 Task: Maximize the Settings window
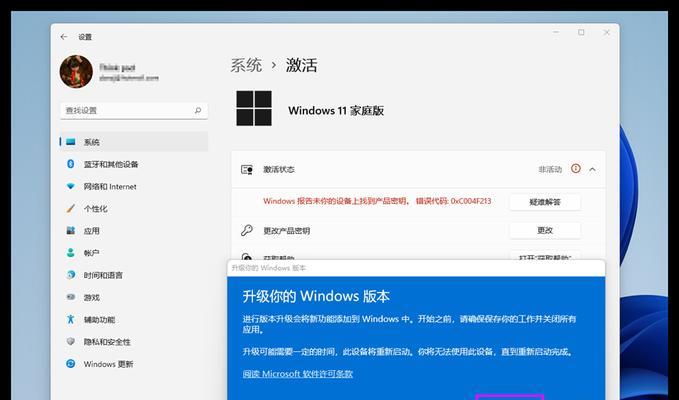coord(581,32)
